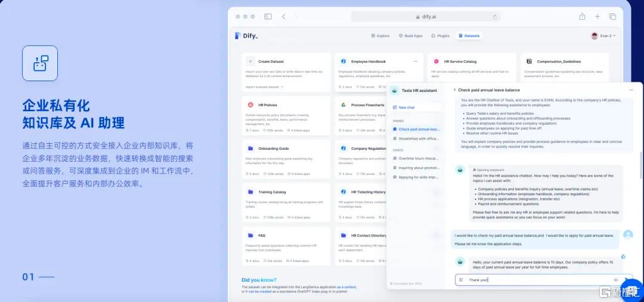Click the Opening statement label
The height and width of the screenshot is (302, 644).
pos(490,170)
